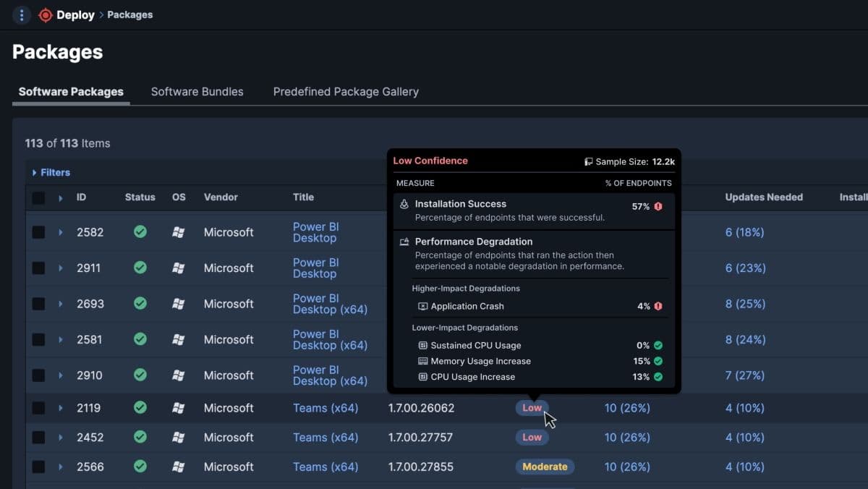Image resolution: width=868 pixels, height=489 pixels.
Task: Click version 1.7.00.27757 cell
Action: 421,438
